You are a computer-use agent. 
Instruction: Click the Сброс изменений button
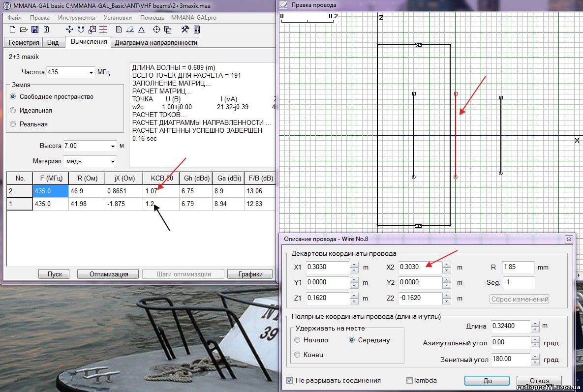(x=520, y=299)
